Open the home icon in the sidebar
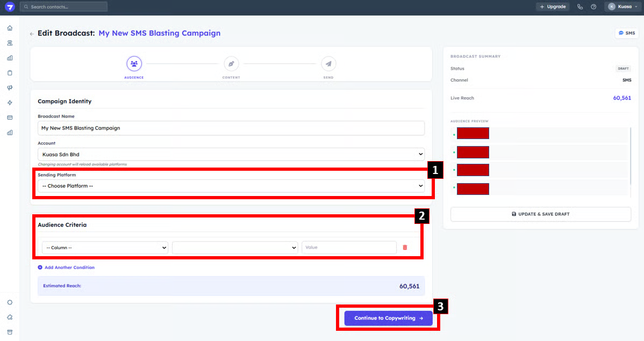Screen dimensions: 644x341 pos(10,28)
